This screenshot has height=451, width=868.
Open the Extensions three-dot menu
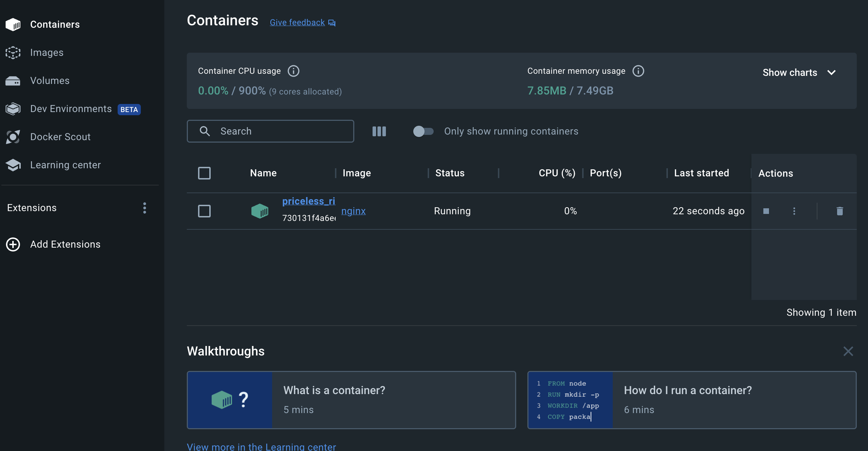coord(145,208)
